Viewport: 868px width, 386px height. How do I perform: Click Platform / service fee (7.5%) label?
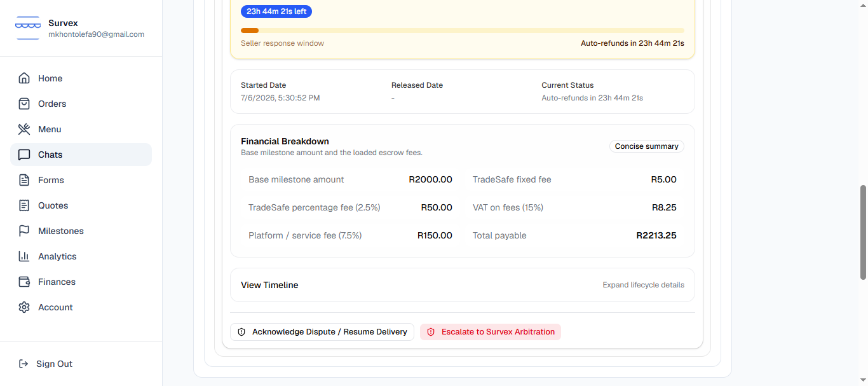click(x=305, y=235)
